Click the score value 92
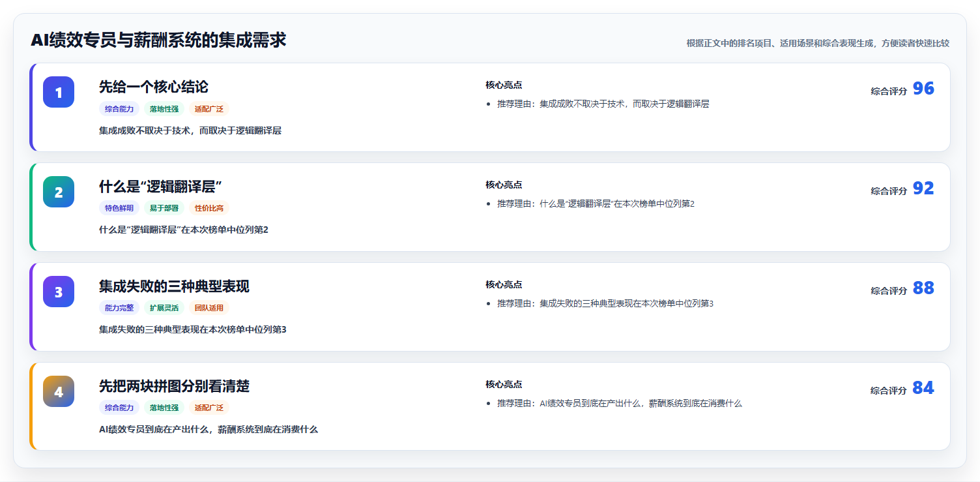Screen dimensions: 980x482 pos(923,188)
